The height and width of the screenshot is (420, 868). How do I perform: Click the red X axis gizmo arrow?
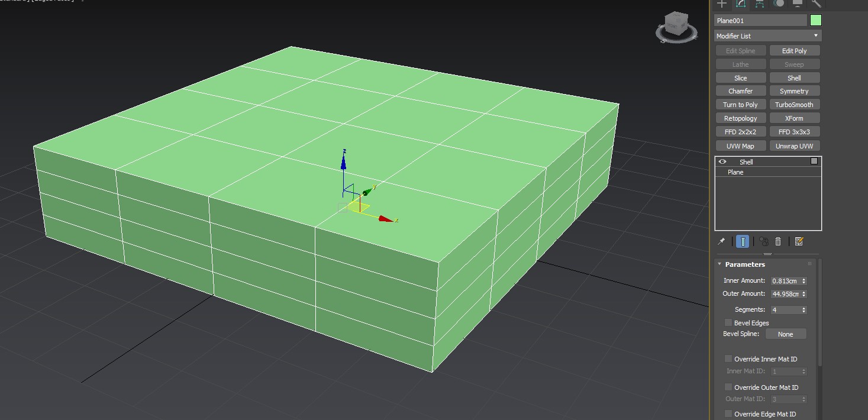[386, 219]
